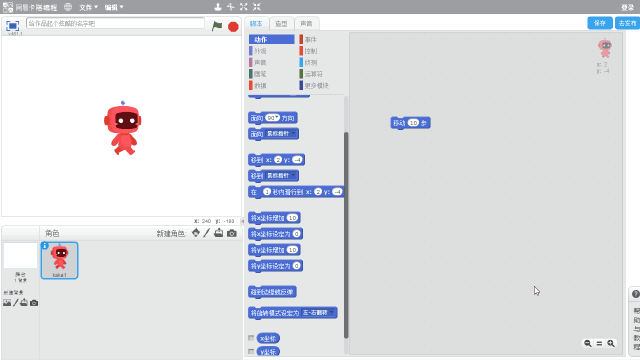Click the sprite info 'i' badge on kaka1
640x360 pixels.
point(44,245)
